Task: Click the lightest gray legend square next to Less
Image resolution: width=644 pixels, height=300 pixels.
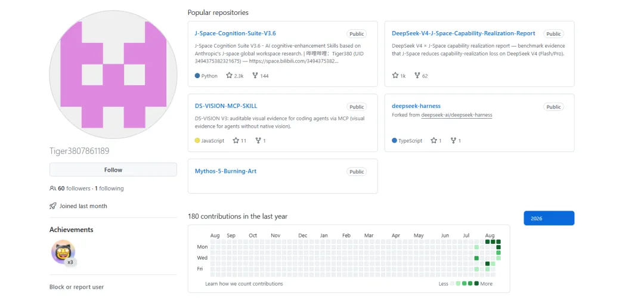Action: pyautogui.click(x=452, y=283)
